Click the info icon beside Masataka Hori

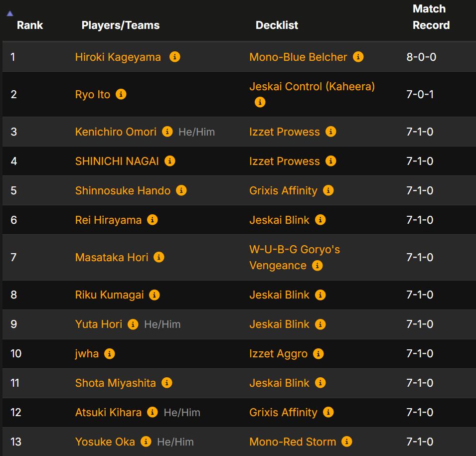159,258
